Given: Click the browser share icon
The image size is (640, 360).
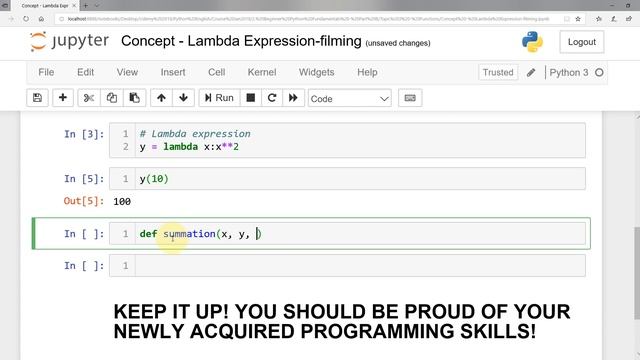Looking at the screenshot, I should [629, 19].
